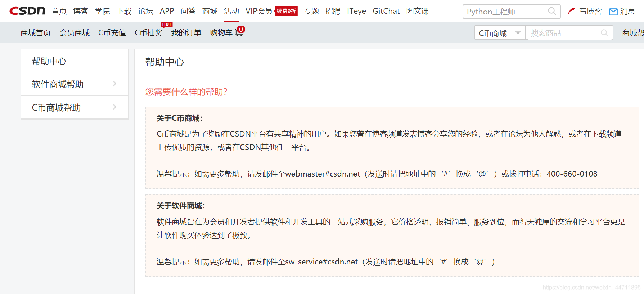Open the C币商城 search category dropdown

pyautogui.click(x=500, y=33)
